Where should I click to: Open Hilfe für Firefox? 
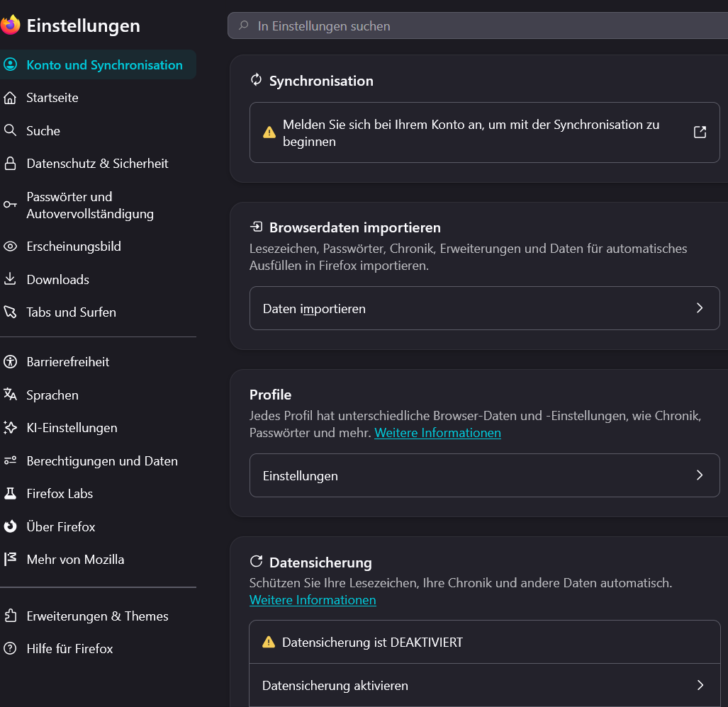[x=98, y=648]
